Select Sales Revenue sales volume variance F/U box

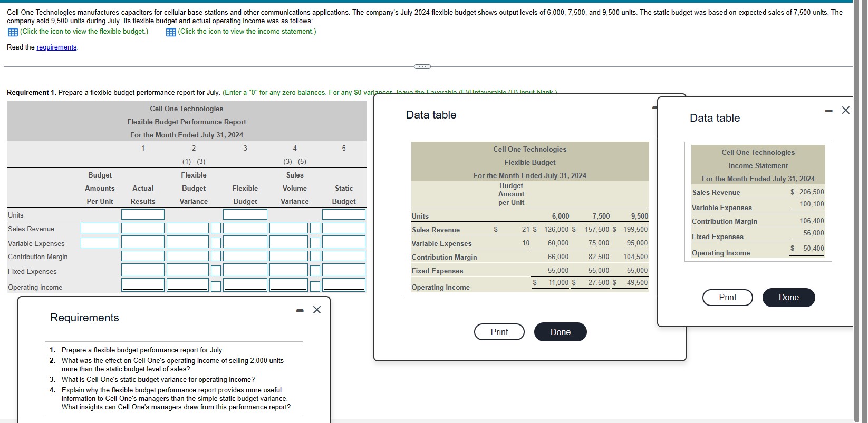tap(315, 228)
